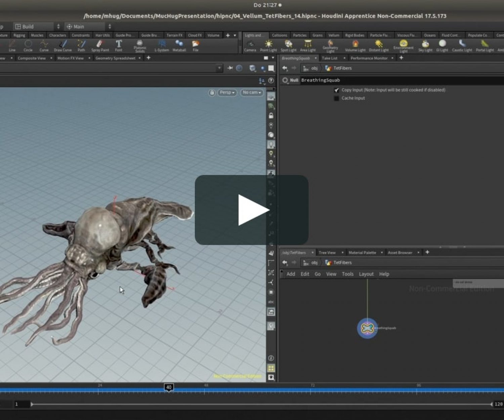The width and height of the screenshot is (504, 420).
Task: Open the Layout menu in network editor
Action: (366, 274)
